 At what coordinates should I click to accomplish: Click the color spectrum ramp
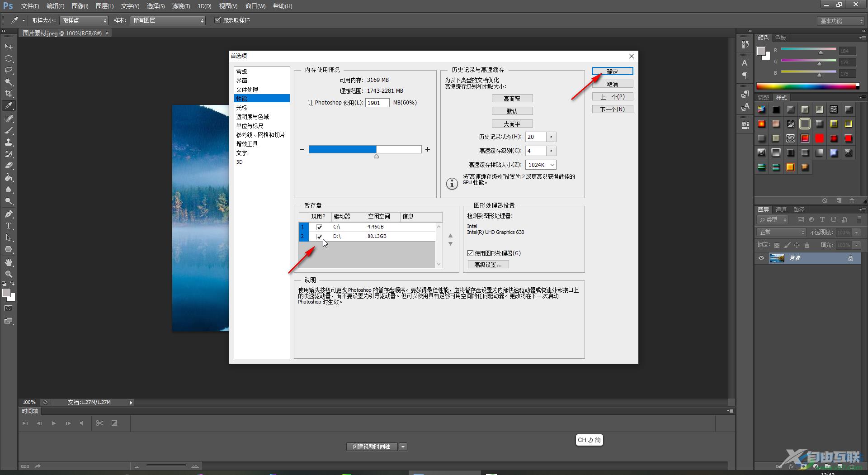[807, 86]
